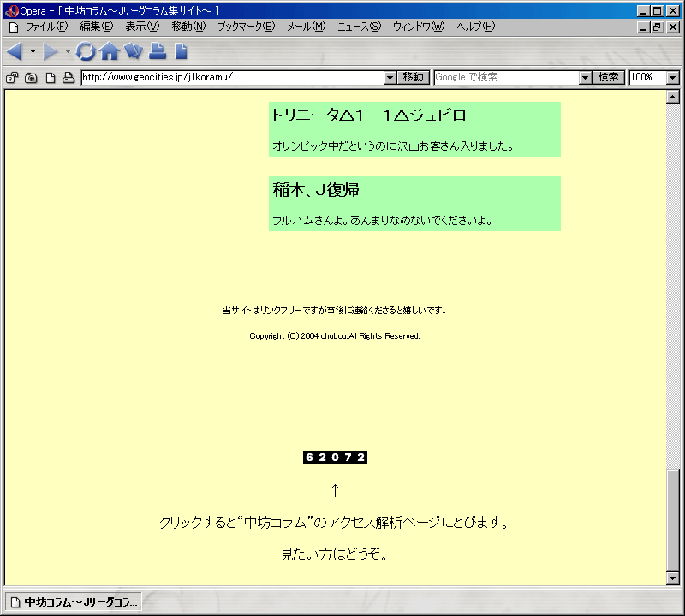Viewport: 685px width, 616px height.
Task: Open the ウィンドウ(W) menu
Action: (419, 27)
